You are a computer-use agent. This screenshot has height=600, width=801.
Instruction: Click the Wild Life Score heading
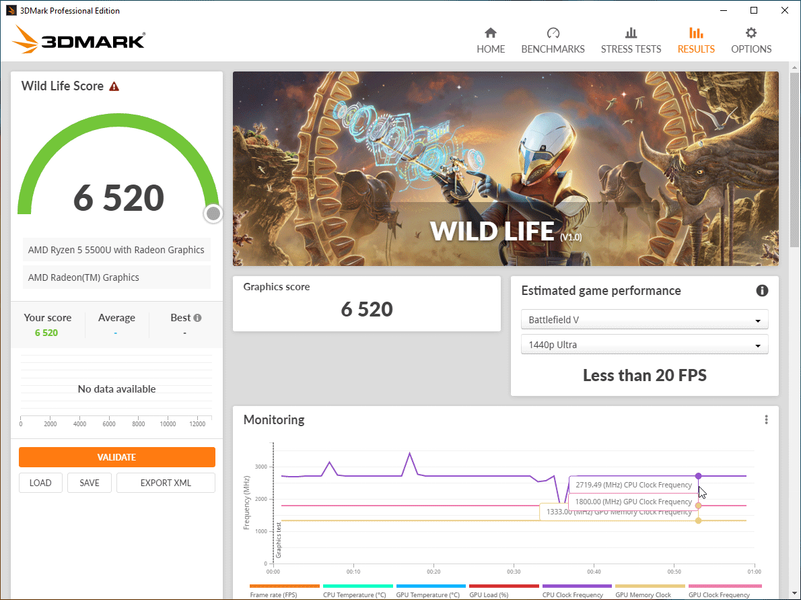[x=62, y=86]
